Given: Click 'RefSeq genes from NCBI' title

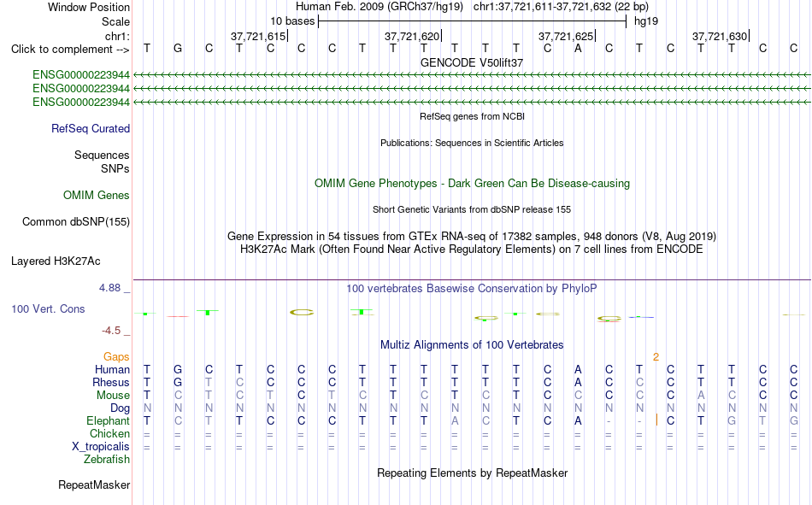Looking at the screenshot, I should [x=472, y=116].
